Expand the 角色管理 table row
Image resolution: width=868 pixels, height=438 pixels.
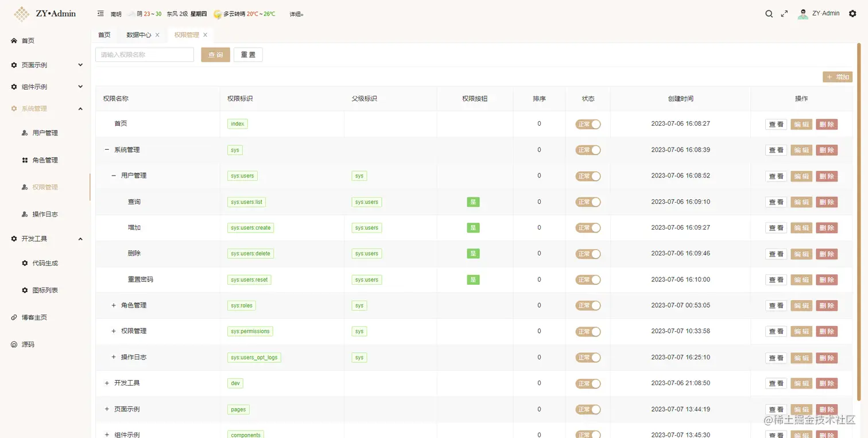[x=113, y=305]
